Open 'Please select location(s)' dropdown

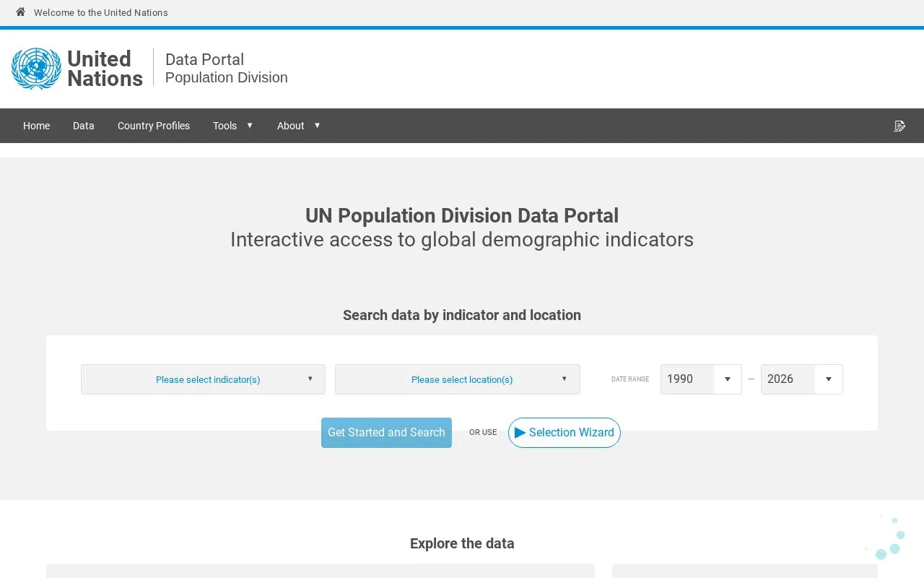pyautogui.click(x=458, y=379)
